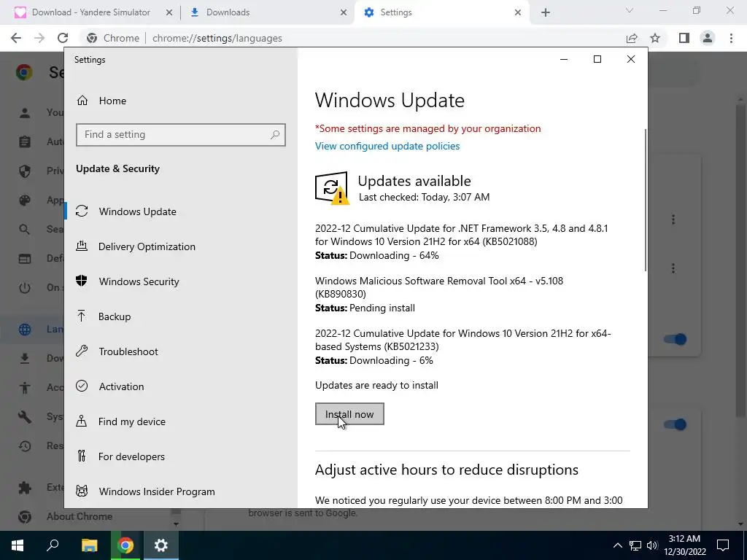The image size is (747, 560).
Task: Toggle lower blue switch in Chrome languages page
Action: pos(676,424)
